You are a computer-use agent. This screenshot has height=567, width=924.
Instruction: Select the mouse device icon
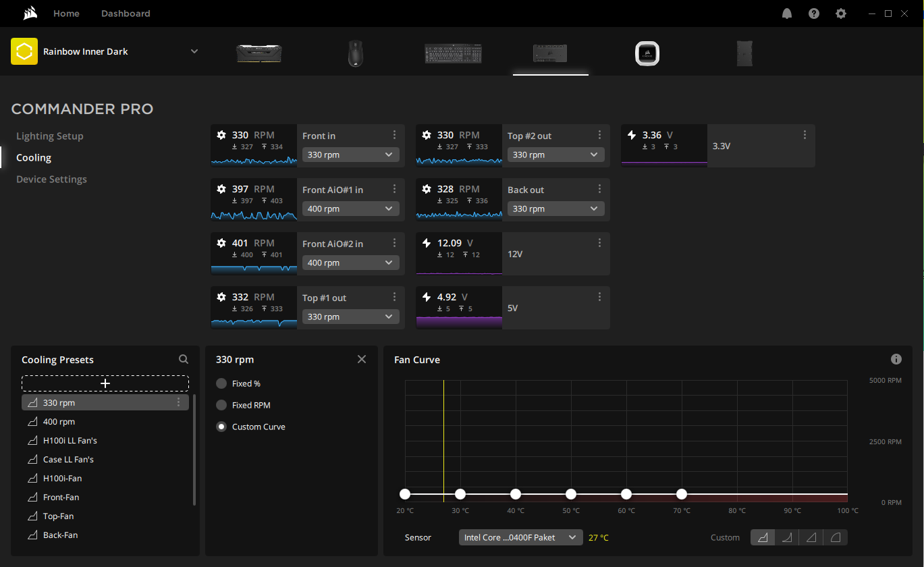[x=356, y=53]
